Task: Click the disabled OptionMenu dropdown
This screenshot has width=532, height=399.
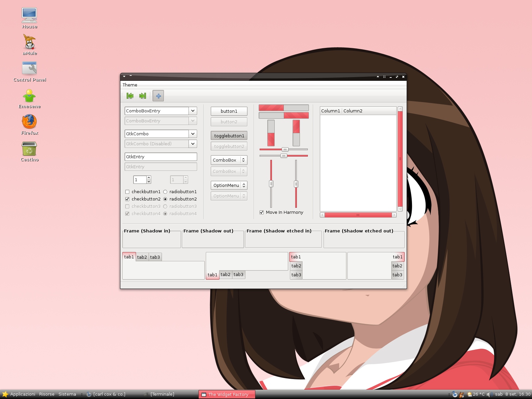Action: click(x=229, y=196)
